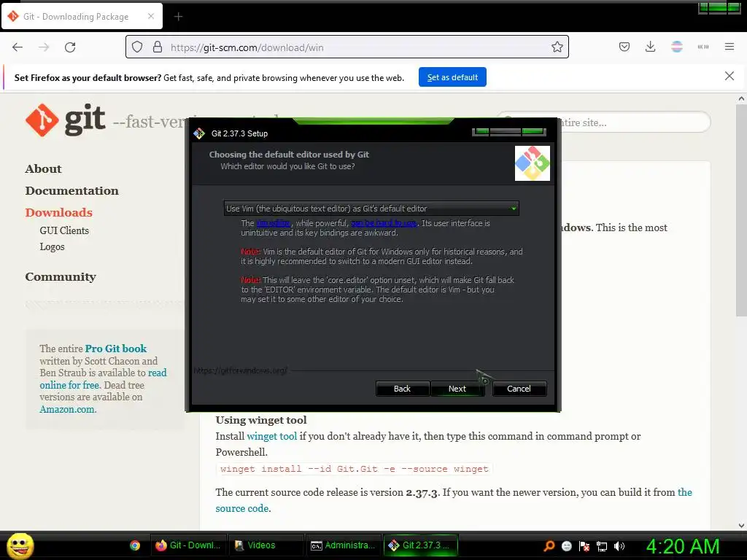Switch to Administrator command prompt taskbar item
This screenshot has width=747, height=560.
(x=343, y=545)
